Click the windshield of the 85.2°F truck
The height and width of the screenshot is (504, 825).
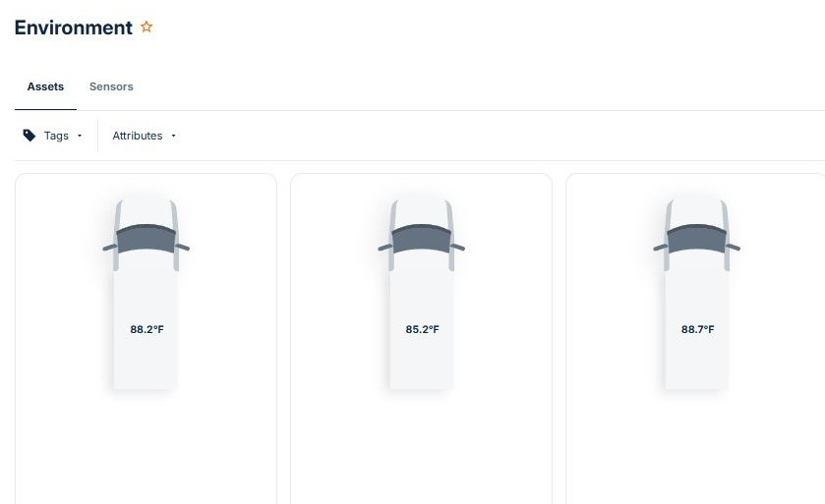click(421, 239)
